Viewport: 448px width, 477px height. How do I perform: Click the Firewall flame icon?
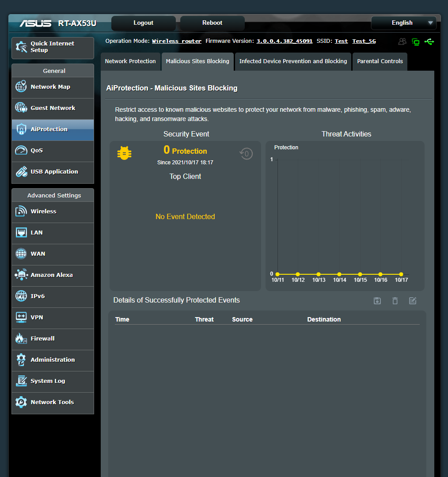click(x=21, y=338)
